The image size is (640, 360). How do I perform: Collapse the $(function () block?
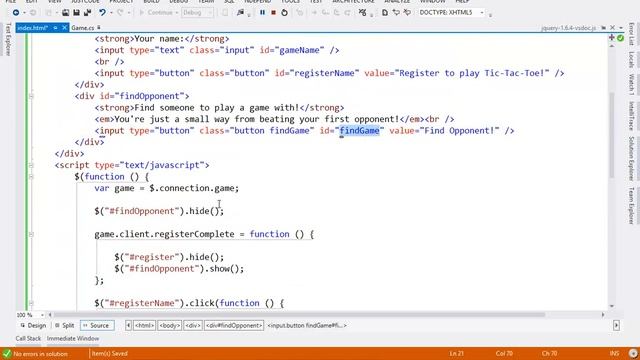pyautogui.click(x=31, y=177)
